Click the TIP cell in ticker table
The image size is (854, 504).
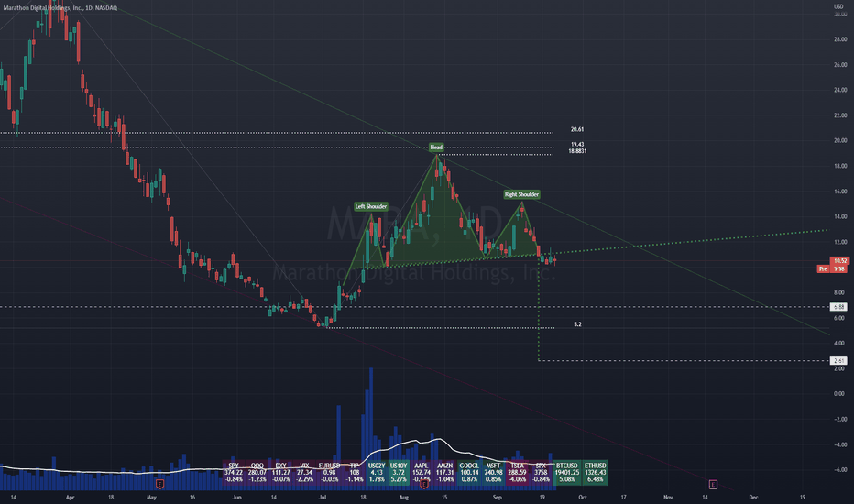click(355, 473)
